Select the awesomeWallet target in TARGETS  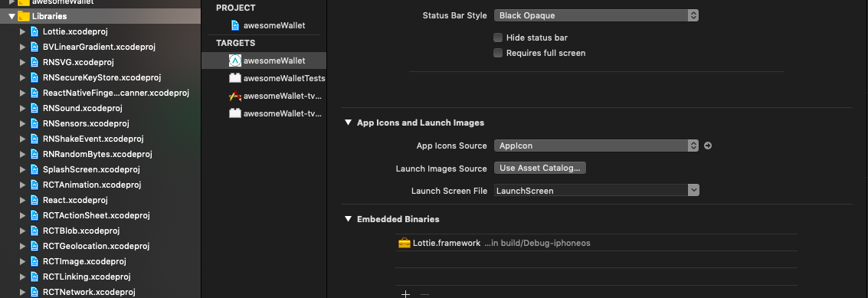[264, 61]
